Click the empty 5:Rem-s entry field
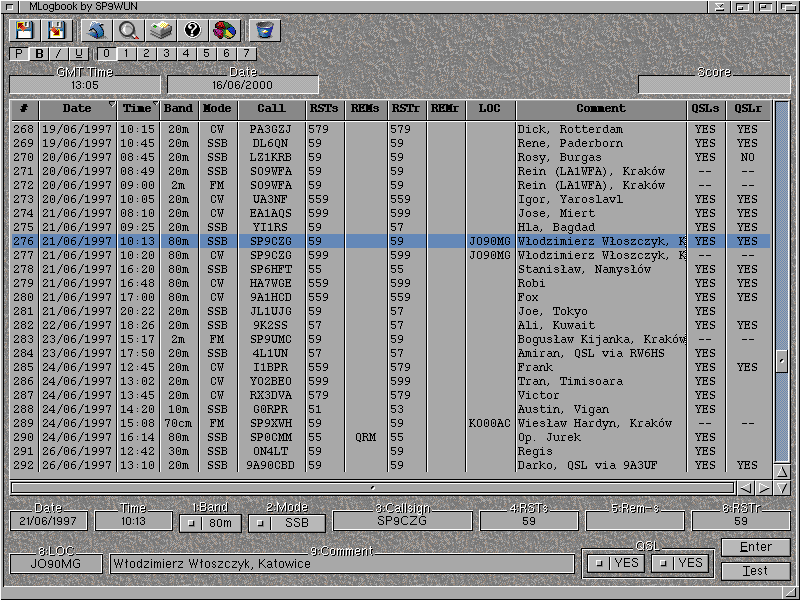This screenshot has width=800, height=600. pos(635,521)
